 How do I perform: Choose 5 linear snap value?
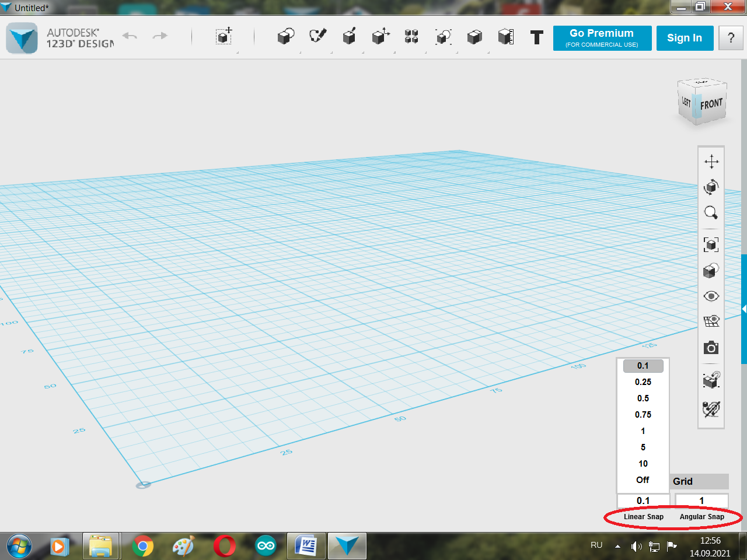(643, 447)
